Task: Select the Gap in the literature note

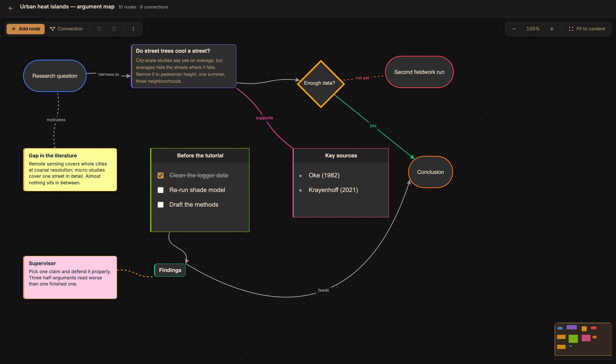Action: point(70,169)
